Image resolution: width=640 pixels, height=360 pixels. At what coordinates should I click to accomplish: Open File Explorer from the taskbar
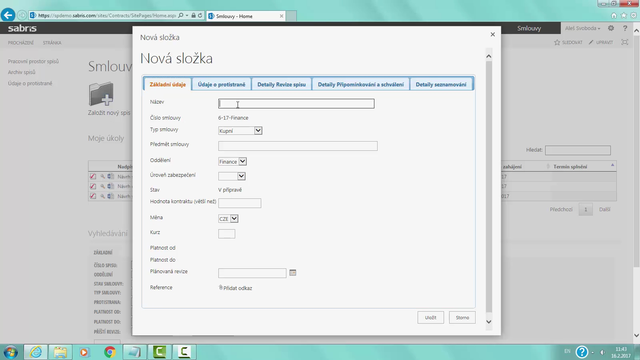click(x=60, y=352)
